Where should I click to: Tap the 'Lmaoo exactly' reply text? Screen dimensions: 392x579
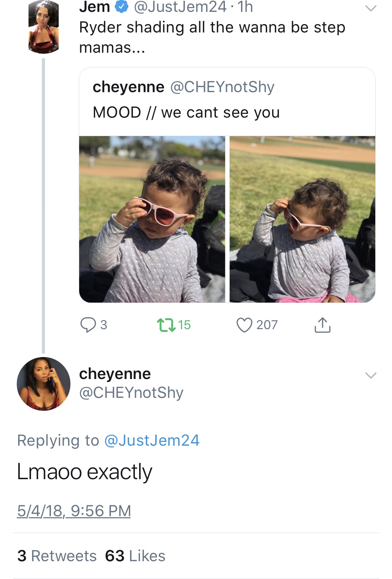pos(85,472)
